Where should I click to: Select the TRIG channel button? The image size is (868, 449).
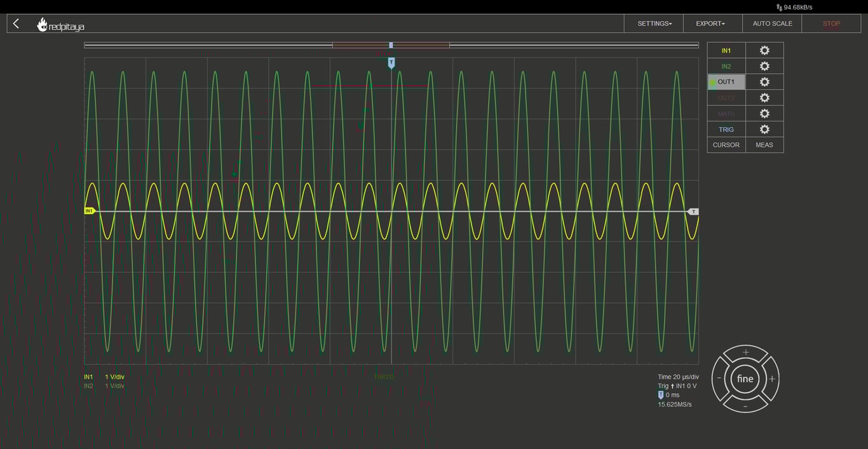click(x=726, y=129)
